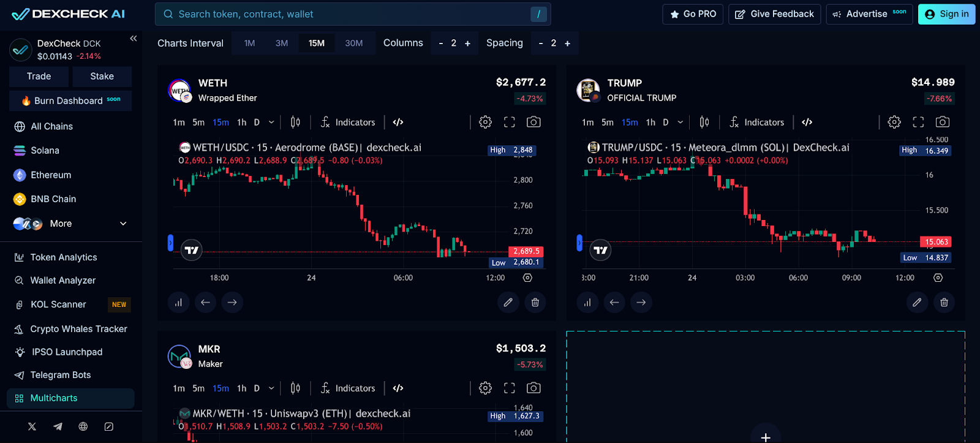Move WETH chart left with arrow

[205, 302]
